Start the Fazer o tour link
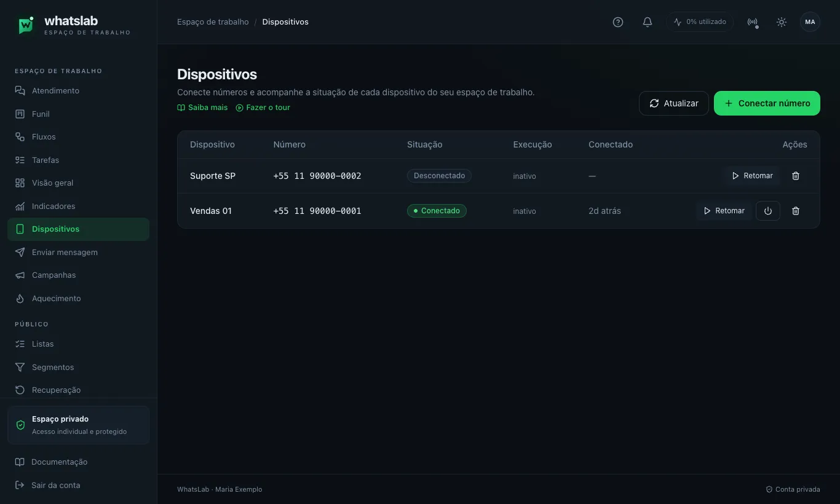Image resolution: width=840 pixels, height=504 pixels. (x=263, y=108)
